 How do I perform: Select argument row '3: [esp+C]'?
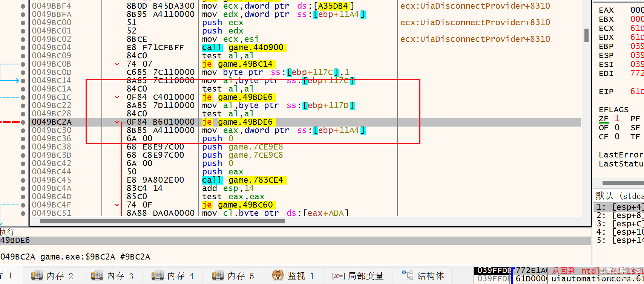[x=619, y=224]
